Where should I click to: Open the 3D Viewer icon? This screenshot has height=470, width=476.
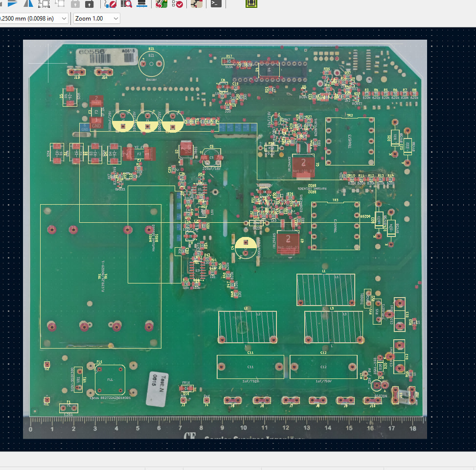pyautogui.click(x=142, y=3)
